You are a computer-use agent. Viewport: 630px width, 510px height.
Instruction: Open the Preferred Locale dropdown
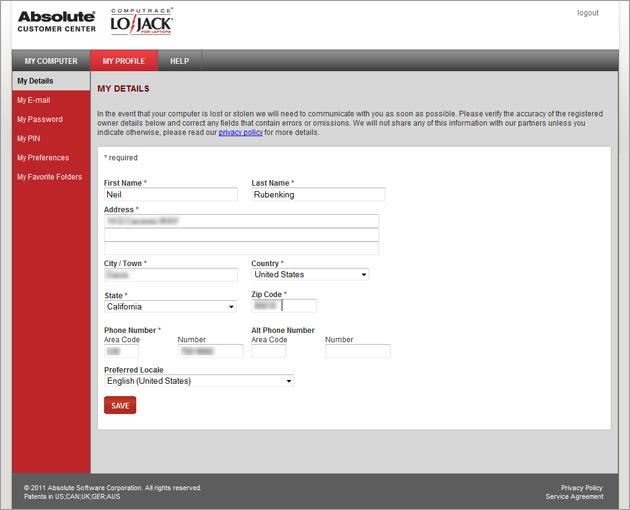[x=199, y=381]
